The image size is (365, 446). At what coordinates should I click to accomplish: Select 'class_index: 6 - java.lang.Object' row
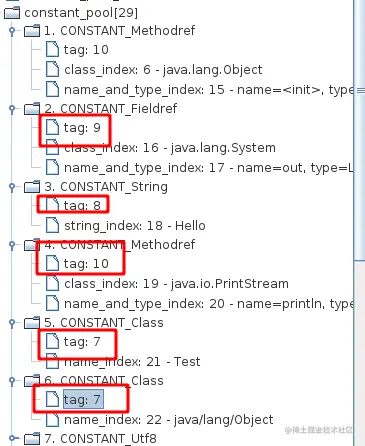(163, 70)
